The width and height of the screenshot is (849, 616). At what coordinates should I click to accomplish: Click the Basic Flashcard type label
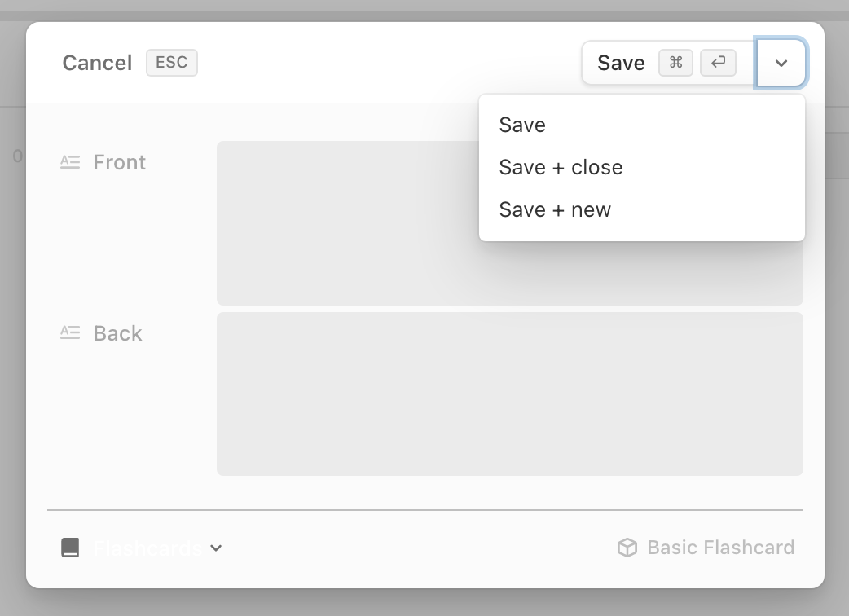click(x=720, y=548)
